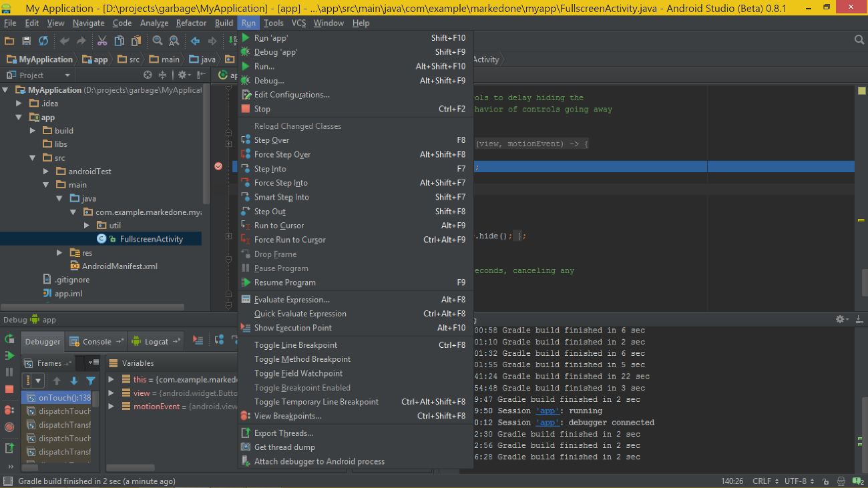Choose Step Into from Run menu
Screen dimensions: 868x488
pyautogui.click(x=355, y=169)
